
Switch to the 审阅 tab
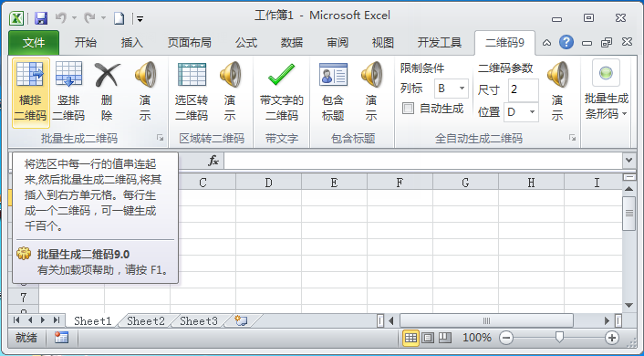[x=338, y=42]
